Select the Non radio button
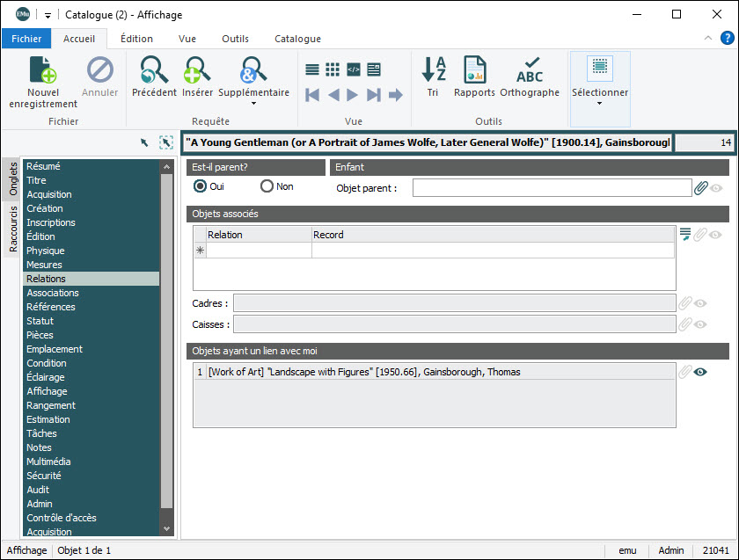 [x=267, y=186]
